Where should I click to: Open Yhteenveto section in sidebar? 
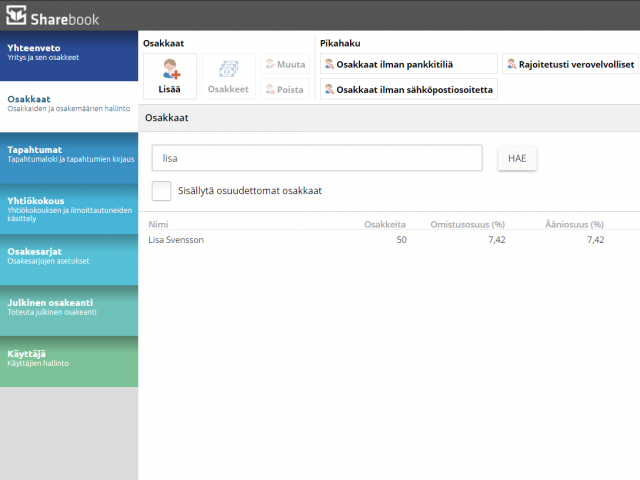point(69,55)
